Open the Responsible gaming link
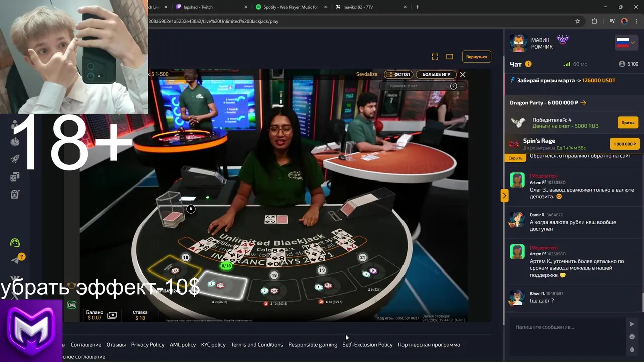Viewport: 644px width, 362px height. click(312, 345)
